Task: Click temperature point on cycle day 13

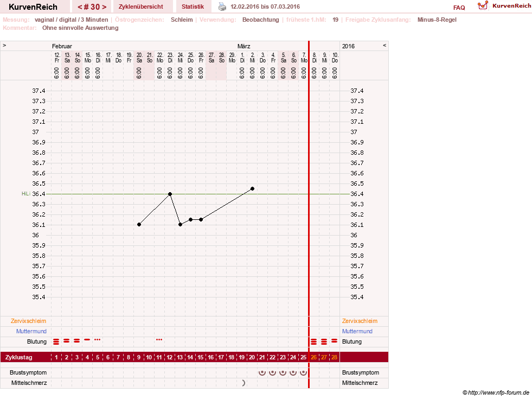Action: coord(180,224)
